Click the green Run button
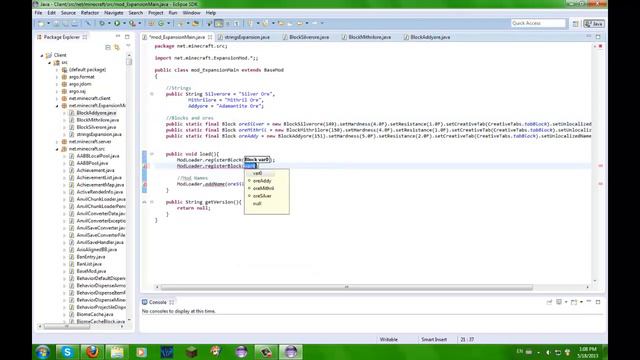This screenshot has height=360, width=640. click(x=117, y=24)
